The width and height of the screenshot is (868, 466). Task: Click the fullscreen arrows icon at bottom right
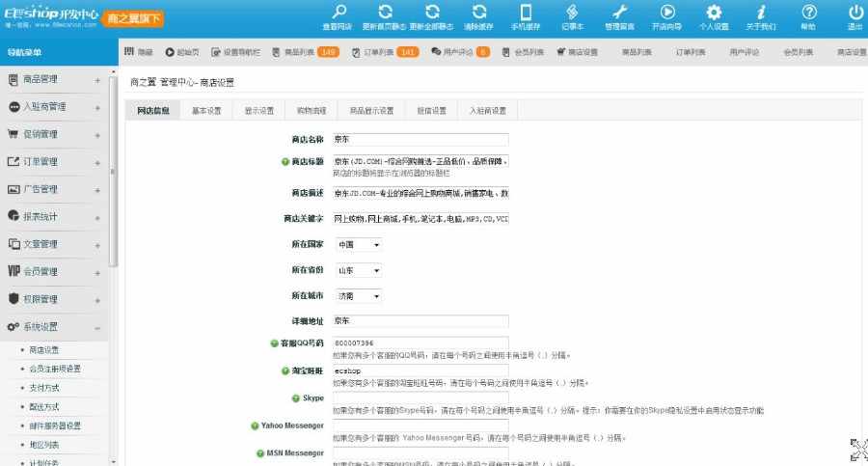coord(858,450)
